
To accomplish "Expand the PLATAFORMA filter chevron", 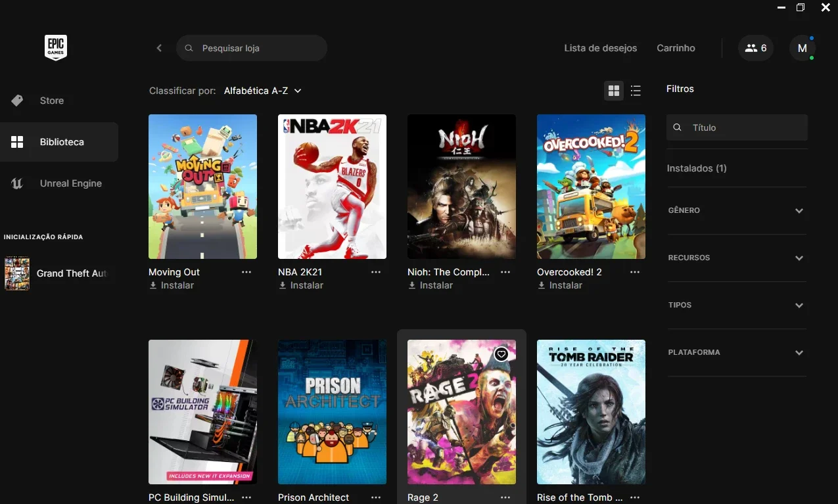I will pos(799,353).
